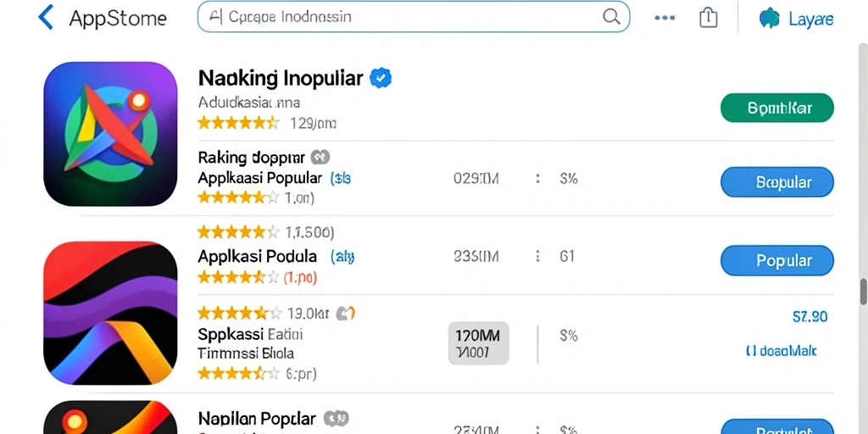Click the blue Bopular button
Screen dimensions: 868x434
click(x=776, y=182)
